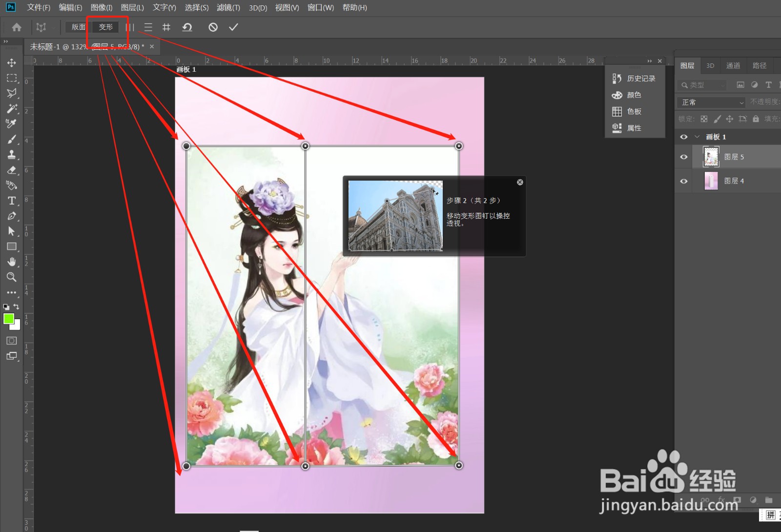The height and width of the screenshot is (532, 781).
Task: Click the green foreground color swatch
Action: coord(8,319)
